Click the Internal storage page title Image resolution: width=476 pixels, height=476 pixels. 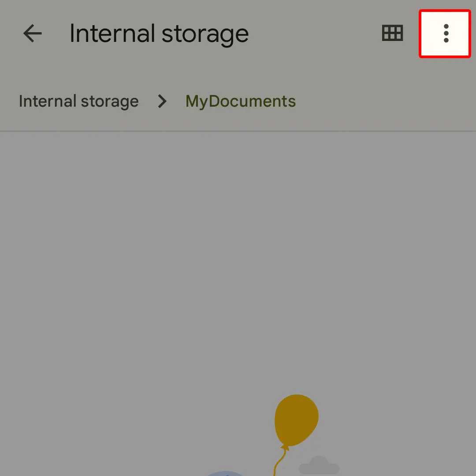point(159,33)
